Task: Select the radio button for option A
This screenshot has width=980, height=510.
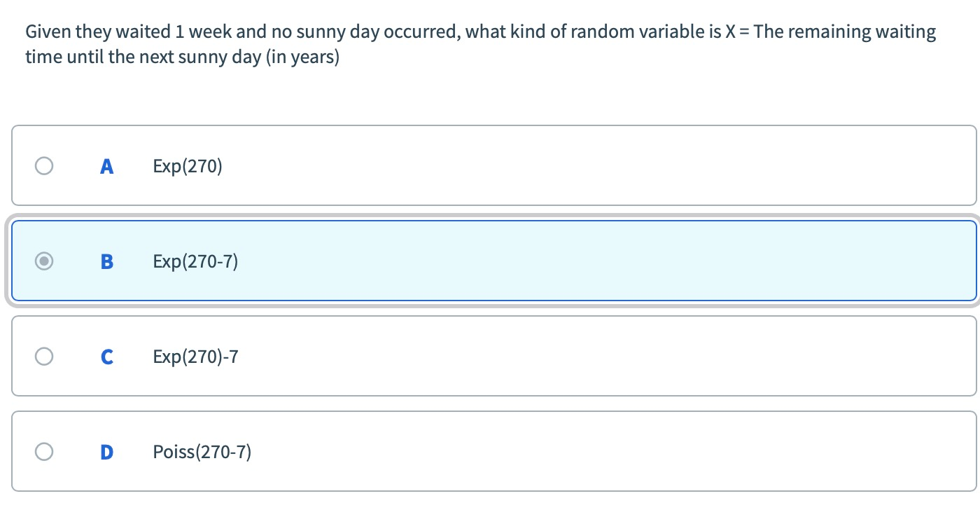Action: click(x=44, y=166)
